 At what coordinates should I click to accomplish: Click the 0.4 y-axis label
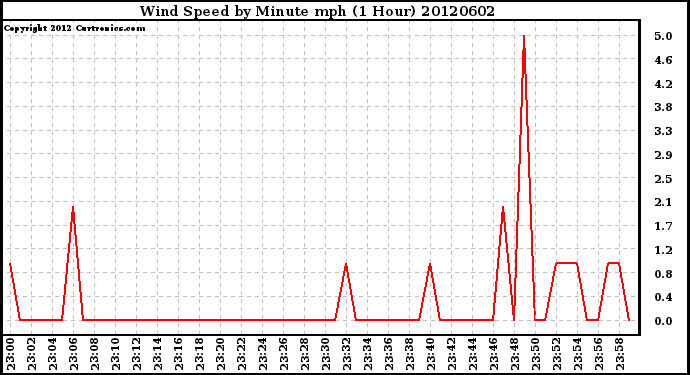(663, 298)
